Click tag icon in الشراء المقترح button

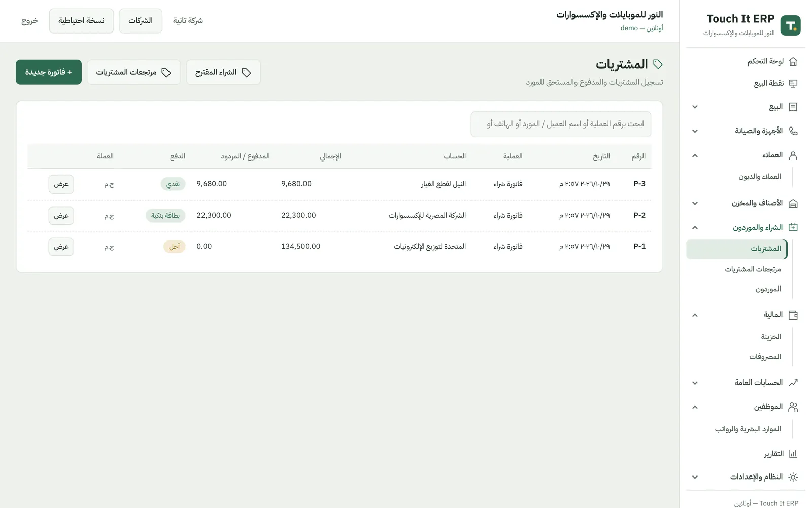246,73
